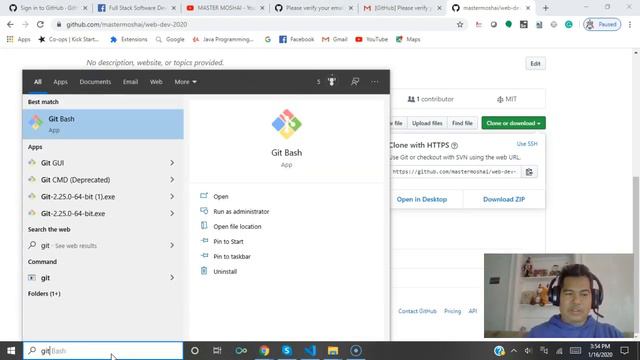
Task: Open Git Bash best match result
Action: point(103,124)
